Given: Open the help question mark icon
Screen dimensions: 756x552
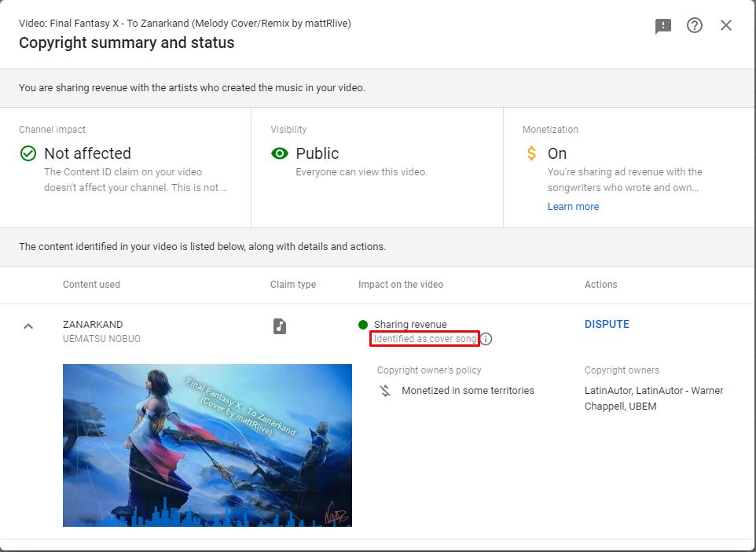Looking at the screenshot, I should coord(694,25).
